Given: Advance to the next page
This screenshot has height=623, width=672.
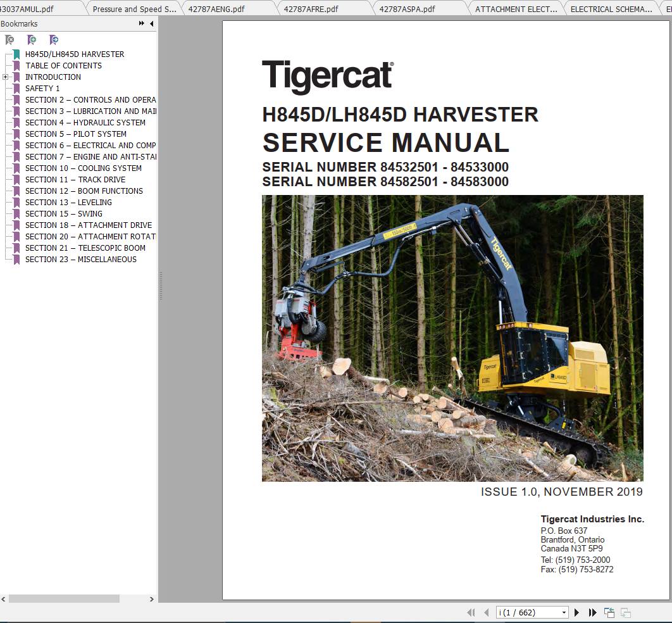Looking at the screenshot, I should tap(576, 612).
